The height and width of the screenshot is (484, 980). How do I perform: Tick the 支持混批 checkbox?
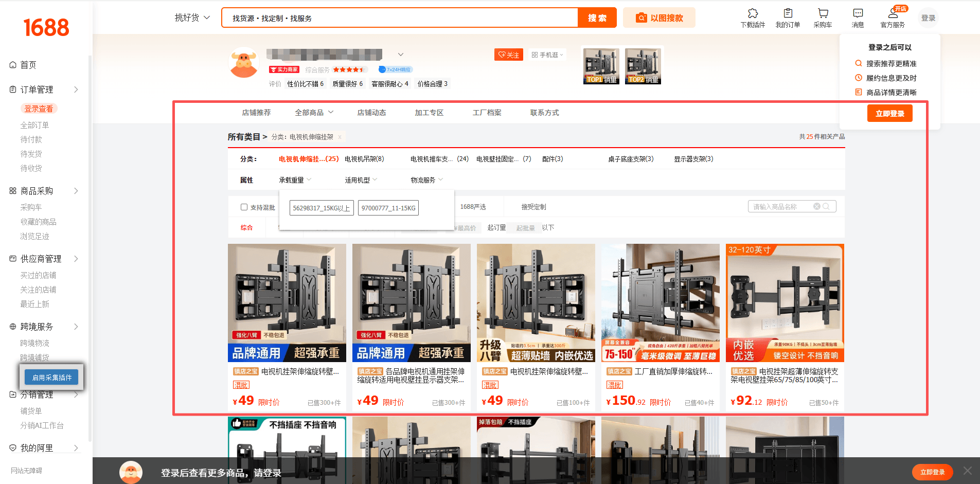(244, 207)
